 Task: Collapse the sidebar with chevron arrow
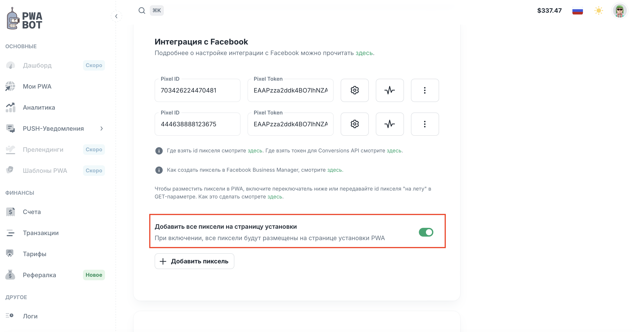click(x=116, y=16)
